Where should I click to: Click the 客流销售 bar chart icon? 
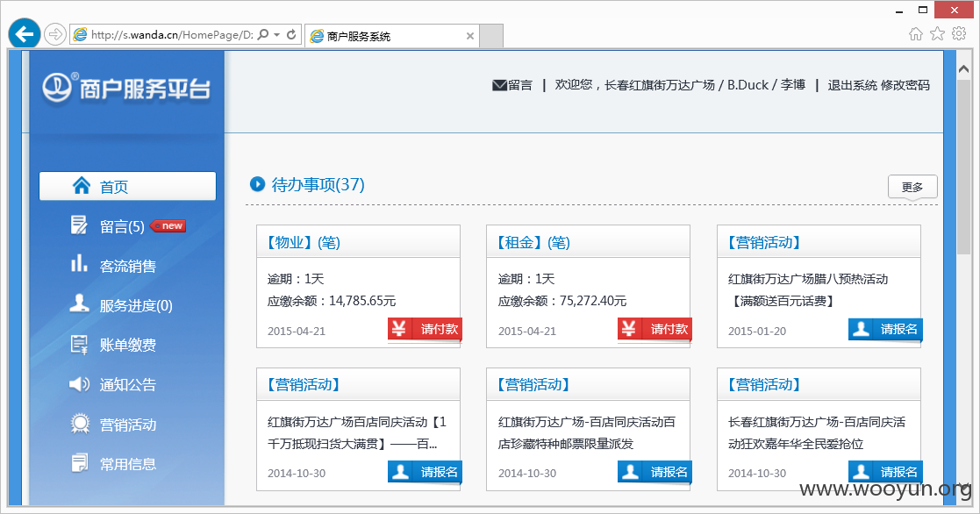pyautogui.click(x=79, y=263)
